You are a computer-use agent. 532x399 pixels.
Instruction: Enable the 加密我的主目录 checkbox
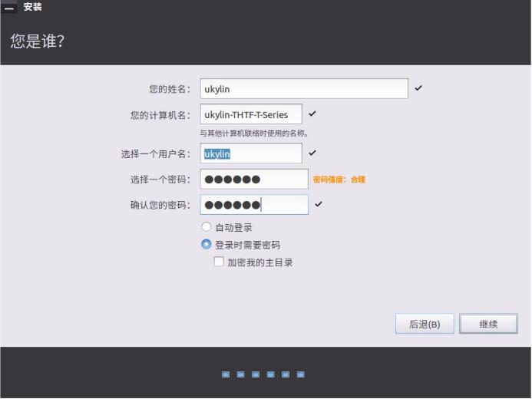click(219, 262)
